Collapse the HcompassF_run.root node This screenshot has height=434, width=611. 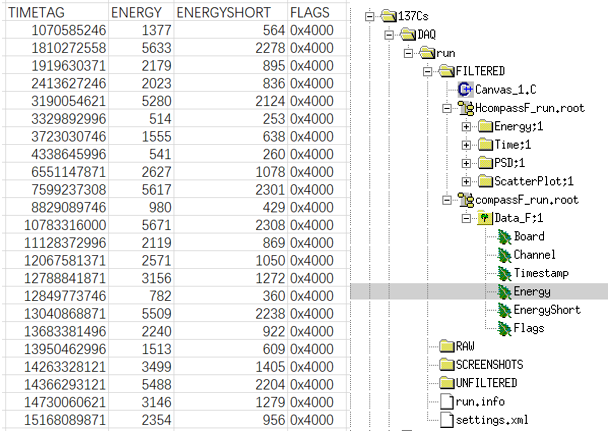point(447,108)
